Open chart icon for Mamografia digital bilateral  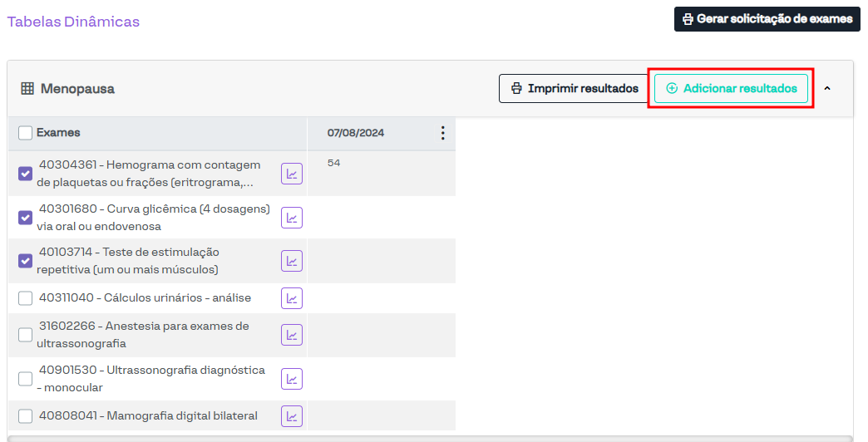click(292, 415)
